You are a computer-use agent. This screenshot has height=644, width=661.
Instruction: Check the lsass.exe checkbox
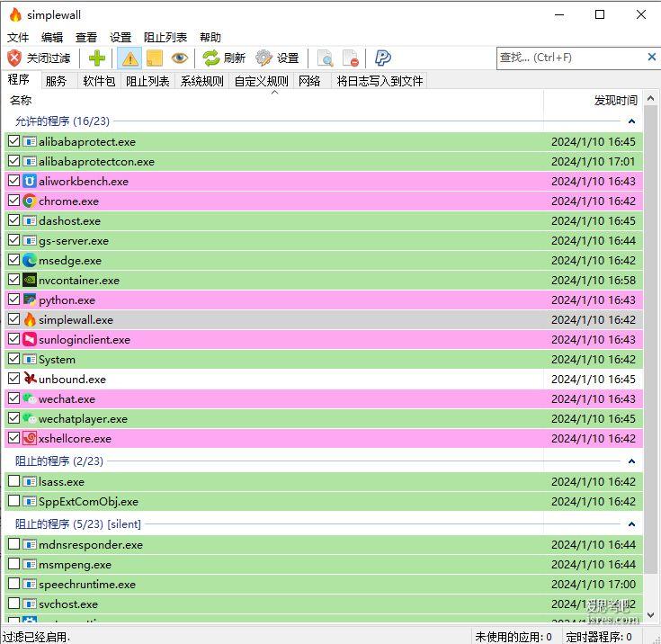coord(13,481)
